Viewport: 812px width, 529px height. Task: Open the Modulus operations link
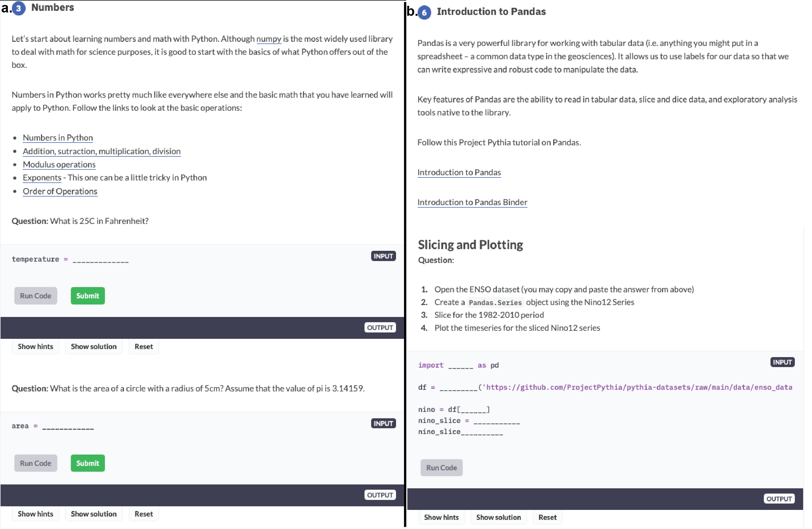coord(59,164)
